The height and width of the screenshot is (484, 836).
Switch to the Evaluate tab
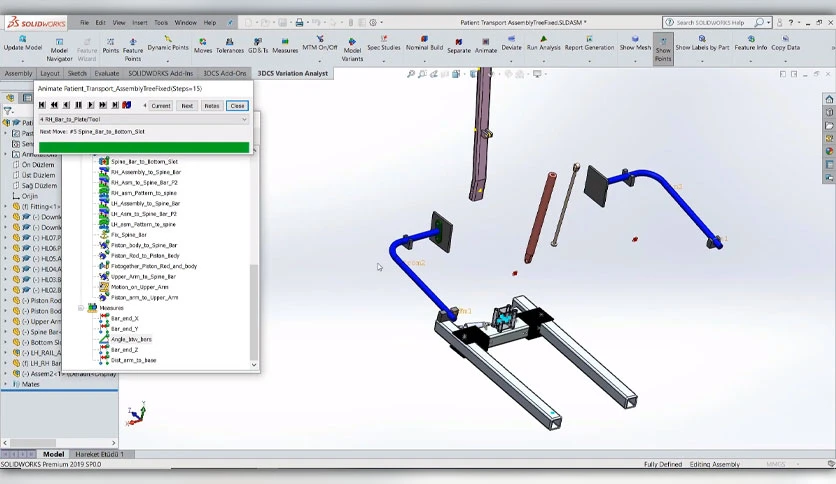coord(107,73)
